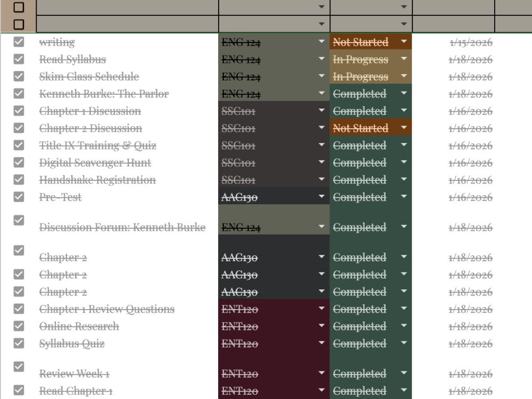The image size is (532, 399).
Task: Toggle Discussion Forum: Kenneth Burke checkbox
Action: (19, 220)
